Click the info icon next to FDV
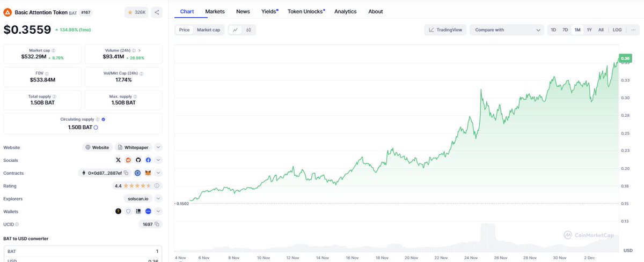 click(x=47, y=74)
